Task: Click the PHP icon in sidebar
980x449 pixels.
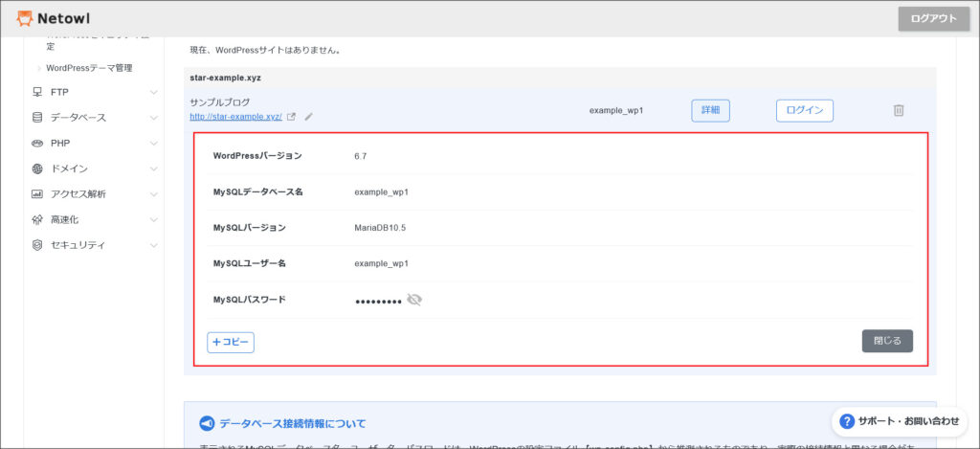Action: tap(37, 144)
